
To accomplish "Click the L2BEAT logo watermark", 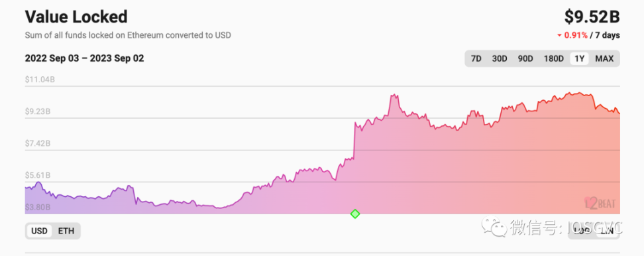I will tap(600, 202).
